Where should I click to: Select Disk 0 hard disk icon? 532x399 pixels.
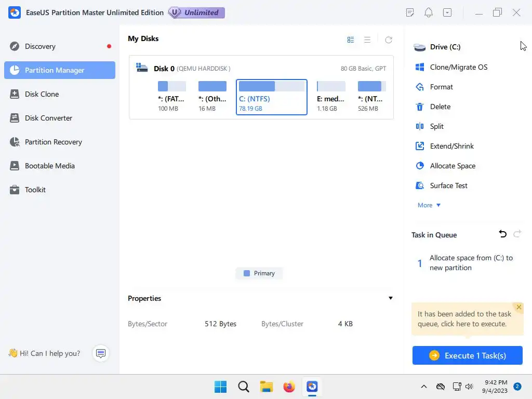[x=142, y=68]
